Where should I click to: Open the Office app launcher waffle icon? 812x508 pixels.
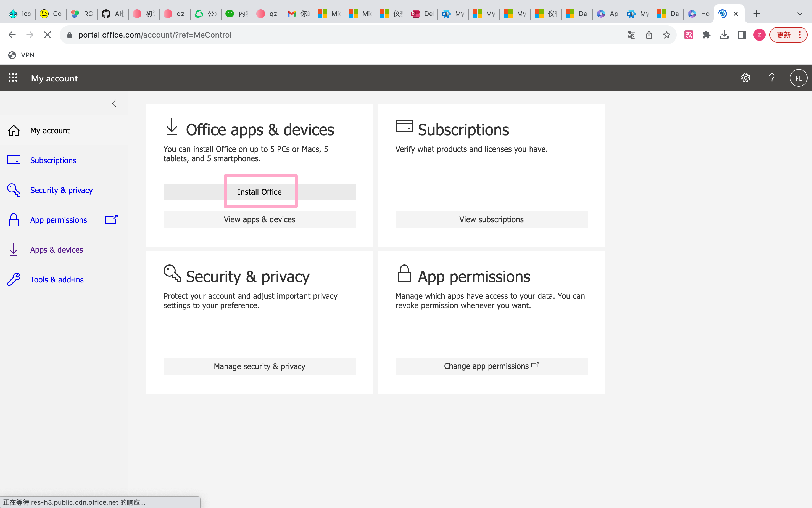click(13, 78)
